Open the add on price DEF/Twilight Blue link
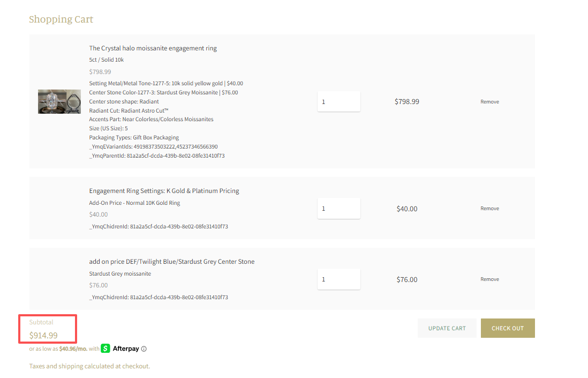This screenshot has height=378, width=588. click(x=171, y=262)
